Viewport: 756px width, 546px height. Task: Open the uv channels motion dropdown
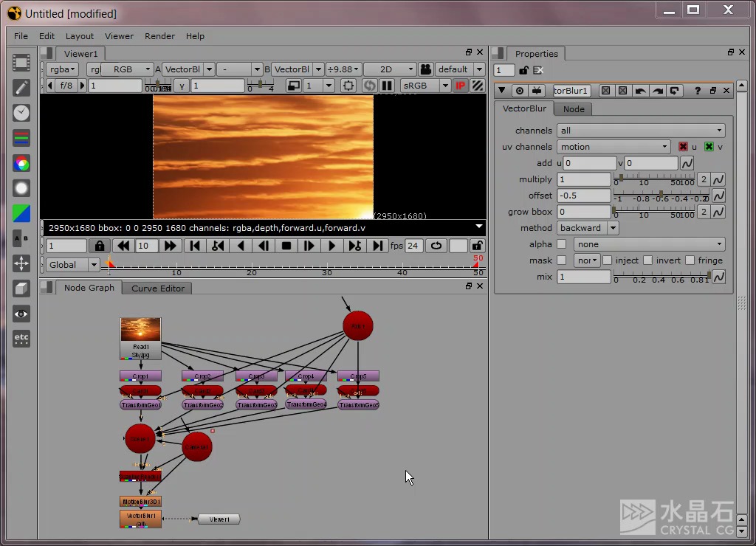[x=614, y=147]
